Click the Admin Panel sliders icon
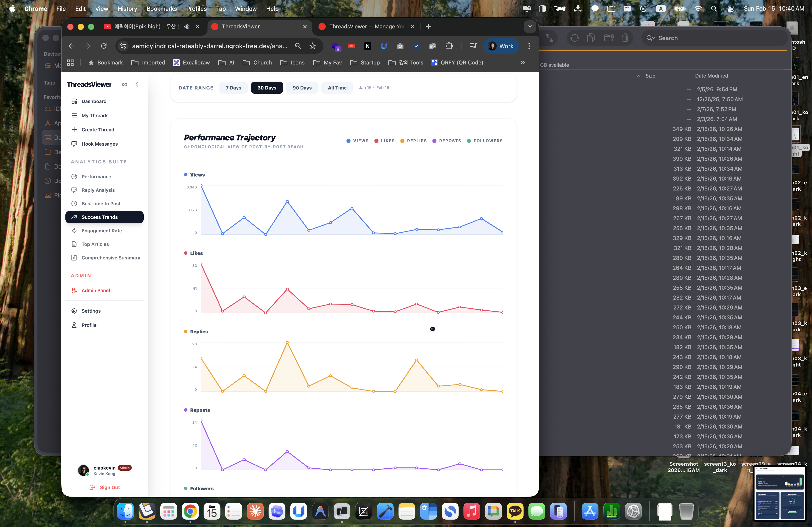The height and width of the screenshot is (527, 812). tap(74, 290)
